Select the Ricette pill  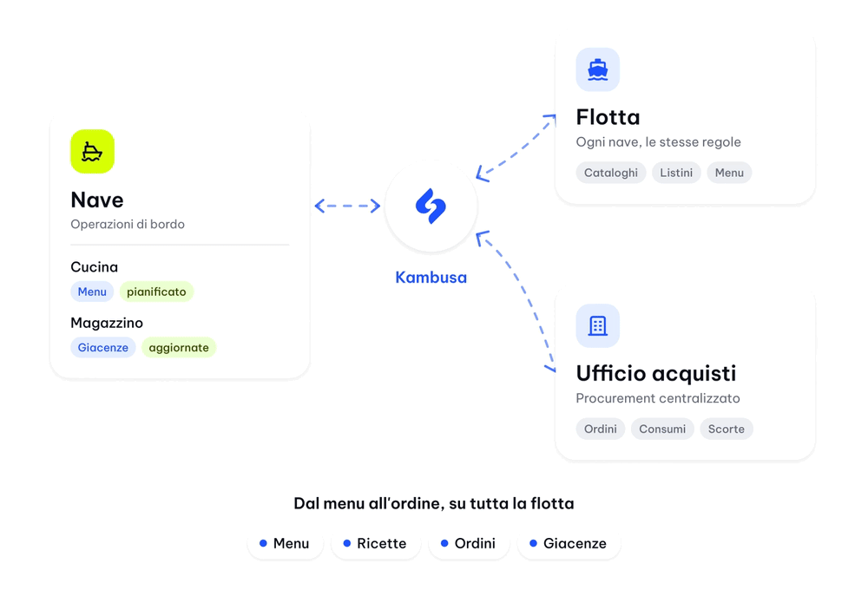click(375, 543)
